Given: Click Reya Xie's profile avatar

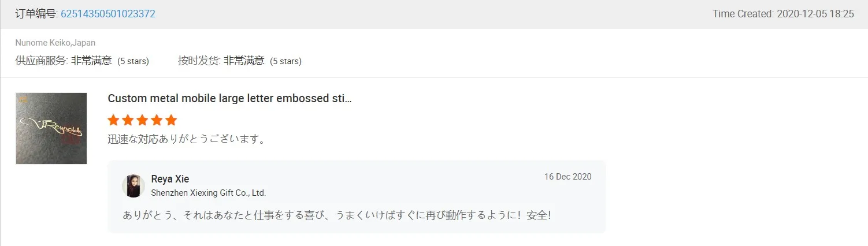Looking at the screenshot, I should point(133,185).
